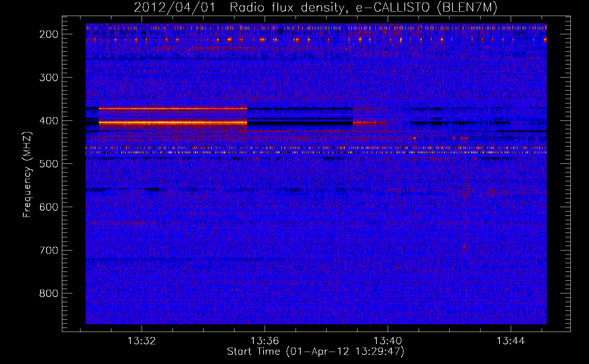The width and height of the screenshot is (589, 364).
Task: Click the '13:44' time tick label
Action: [511, 341]
